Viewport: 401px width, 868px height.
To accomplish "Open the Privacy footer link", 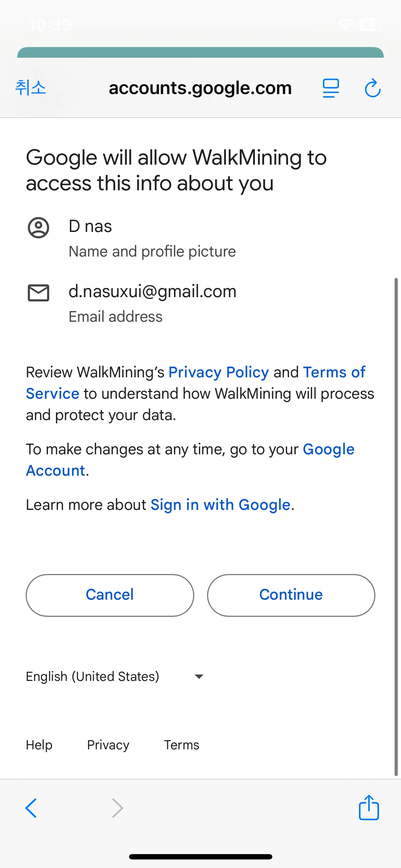I will coord(108,745).
